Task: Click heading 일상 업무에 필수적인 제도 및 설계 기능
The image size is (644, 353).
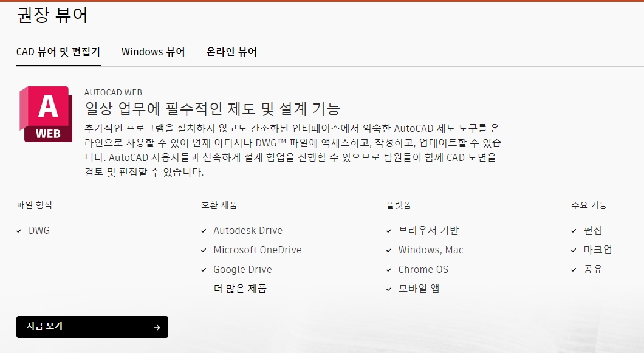Action: point(213,109)
